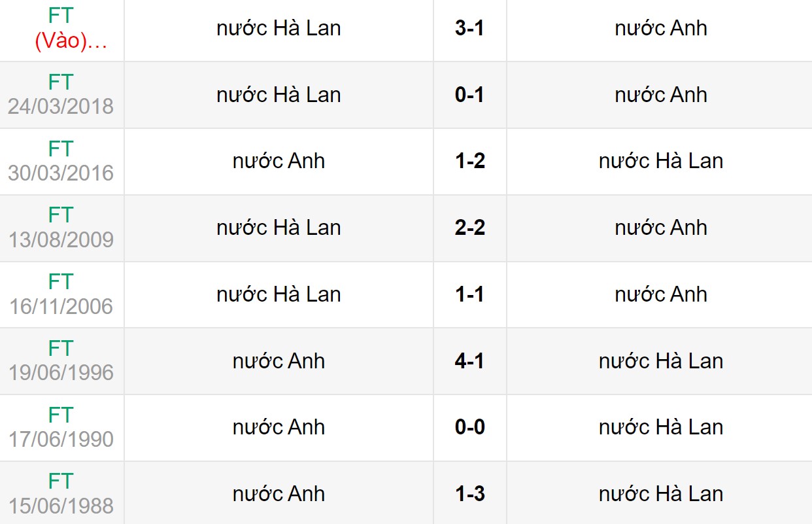
Task: Select home team nước Anh in 30/03/2016 match
Action: click(279, 162)
